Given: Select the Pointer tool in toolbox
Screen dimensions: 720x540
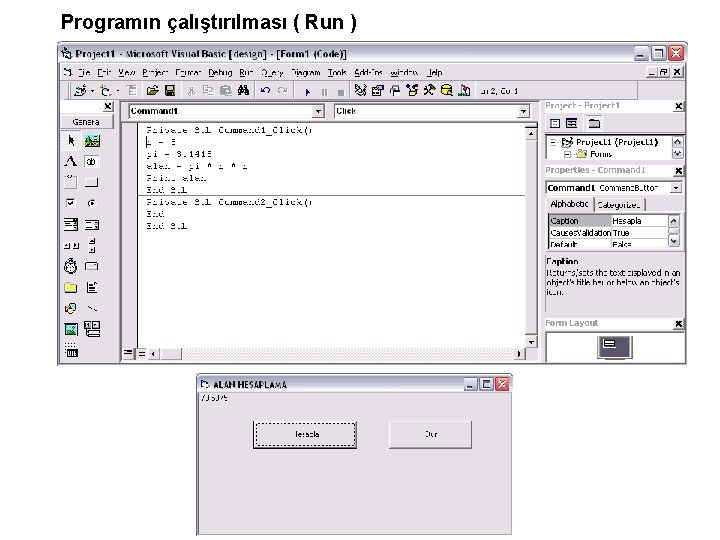Looking at the screenshot, I should click(x=71, y=141).
